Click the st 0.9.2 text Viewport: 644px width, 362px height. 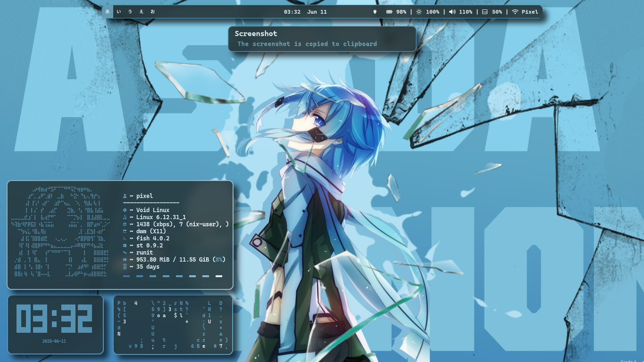pyautogui.click(x=150, y=246)
